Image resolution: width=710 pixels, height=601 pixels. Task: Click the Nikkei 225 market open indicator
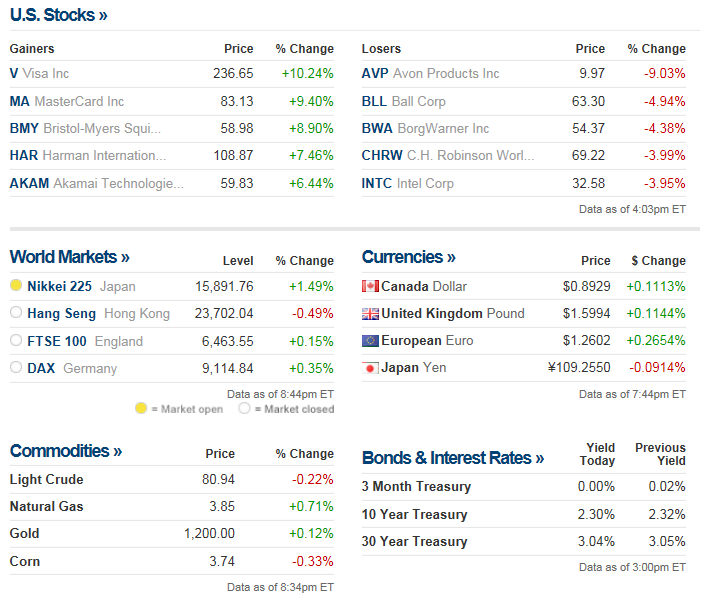point(16,286)
